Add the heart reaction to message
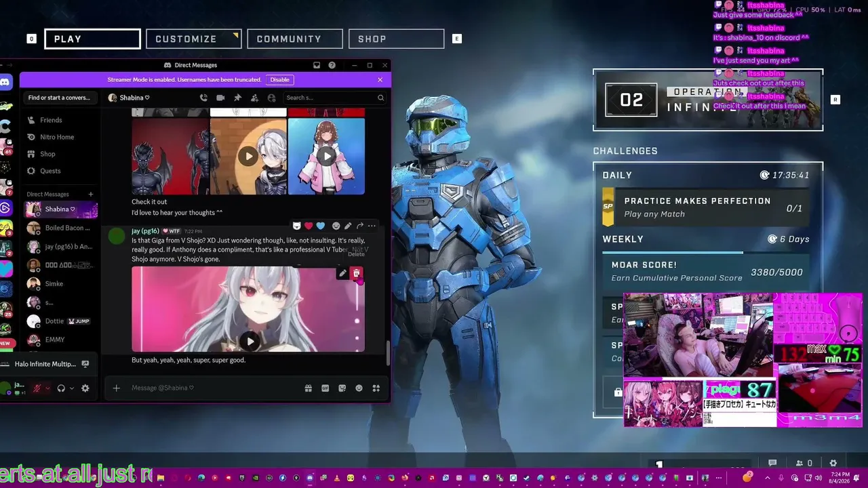This screenshot has width=868, height=488. point(309,226)
